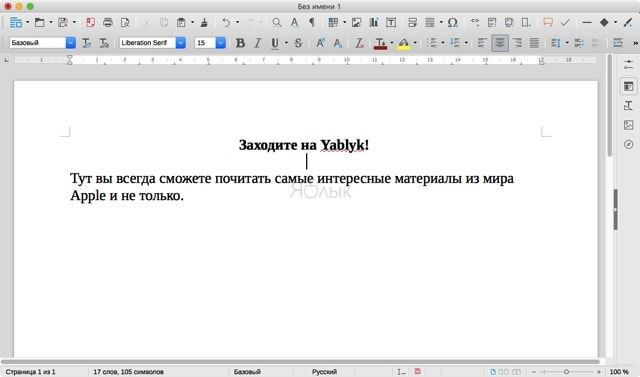Screen dimensions: 640x377
Task: Toggle Underline formatting
Action: coord(275,43)
